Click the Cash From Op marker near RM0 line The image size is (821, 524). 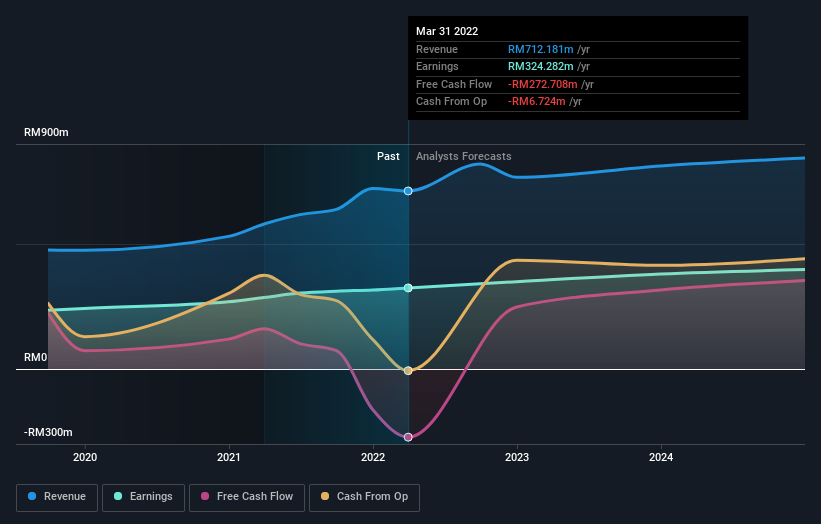pyautogui.click(x=408, y=371)
